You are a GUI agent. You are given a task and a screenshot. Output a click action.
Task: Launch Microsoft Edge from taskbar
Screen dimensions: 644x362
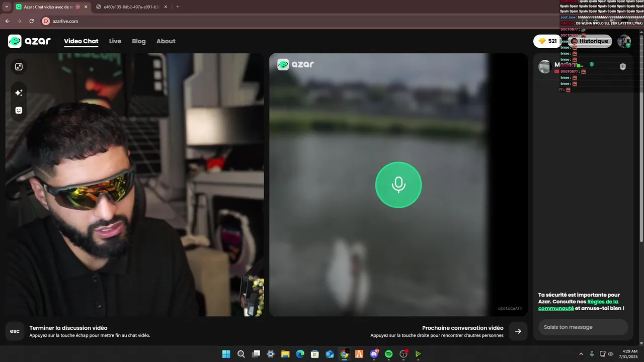pos(300,354)
